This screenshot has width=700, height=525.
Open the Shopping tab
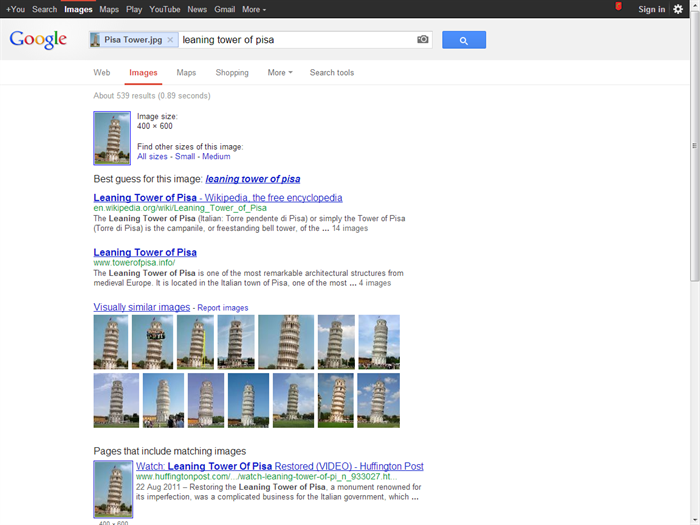(x=232, y=72)
